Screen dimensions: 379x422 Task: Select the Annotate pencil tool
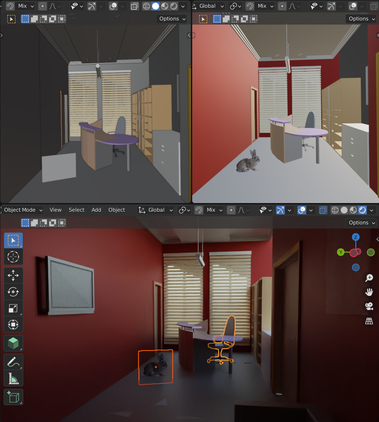[13, 362]
